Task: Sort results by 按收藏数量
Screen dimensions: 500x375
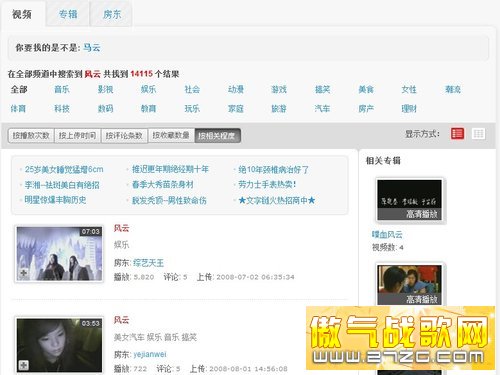Action: 171,135
